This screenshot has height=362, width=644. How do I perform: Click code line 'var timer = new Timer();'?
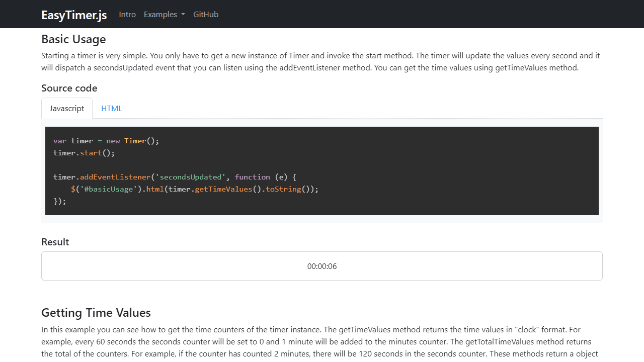[106, 141]
